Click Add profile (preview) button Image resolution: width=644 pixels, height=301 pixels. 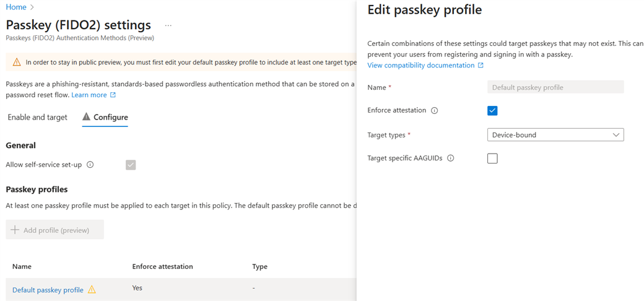click(x=54, y=230)
